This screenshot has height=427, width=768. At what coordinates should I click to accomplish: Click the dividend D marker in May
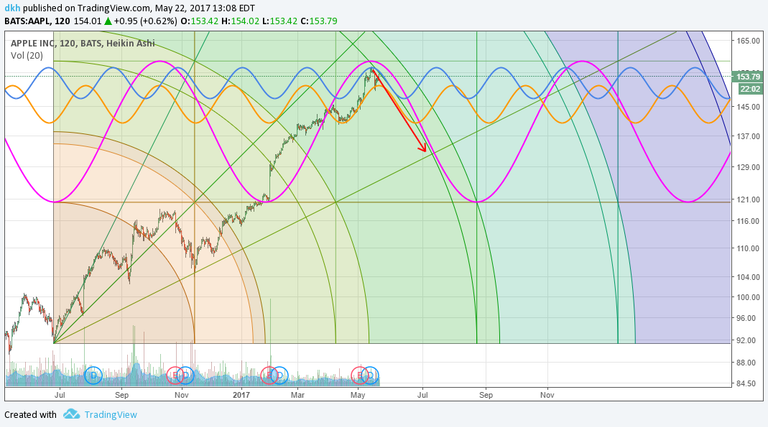point(370,376)
